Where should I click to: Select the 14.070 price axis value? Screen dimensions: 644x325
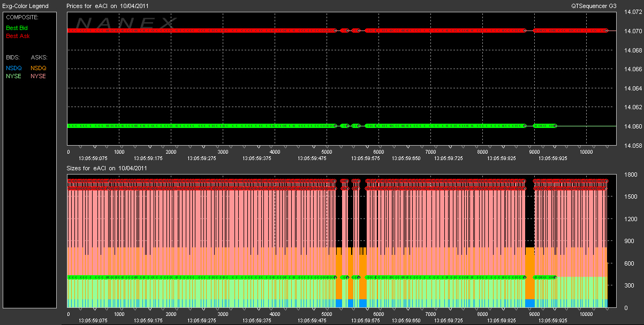click(x=633, y=31)
